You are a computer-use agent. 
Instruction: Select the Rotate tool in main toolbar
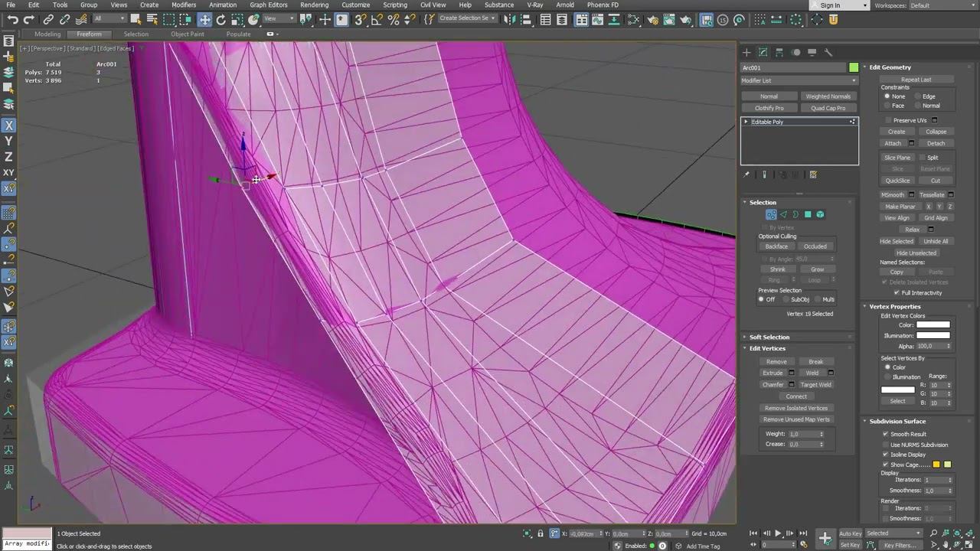220,20
